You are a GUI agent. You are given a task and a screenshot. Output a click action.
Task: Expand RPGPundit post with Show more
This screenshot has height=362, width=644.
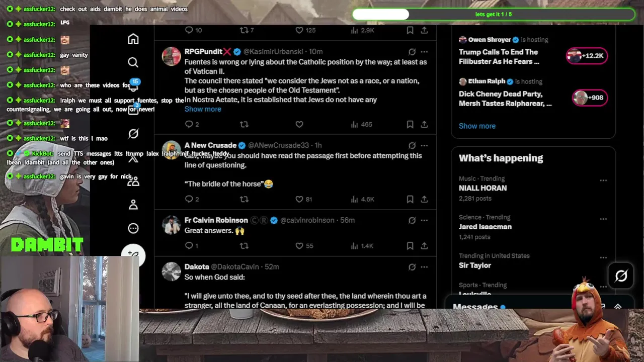(x=203, y=109)
